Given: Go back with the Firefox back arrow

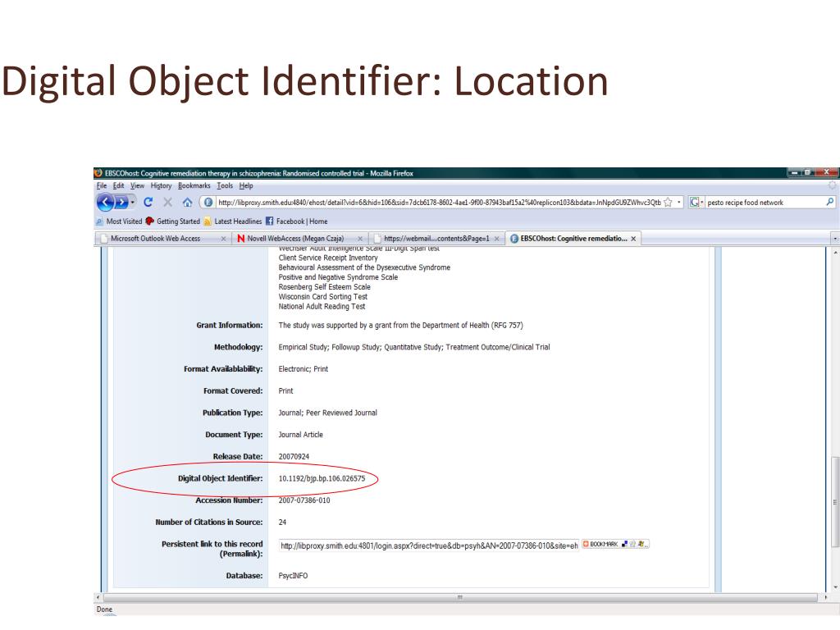Looking at the screenshot, I should pyautogui.click(x=106, y=203).
